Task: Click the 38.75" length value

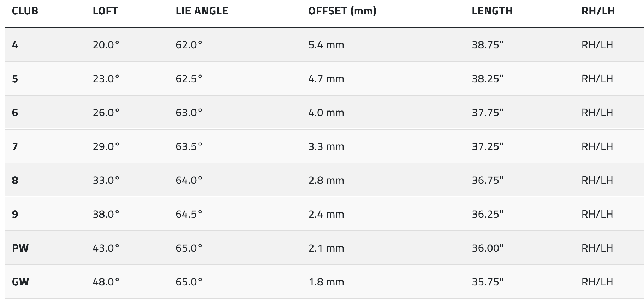Action: tap(487, 45)
